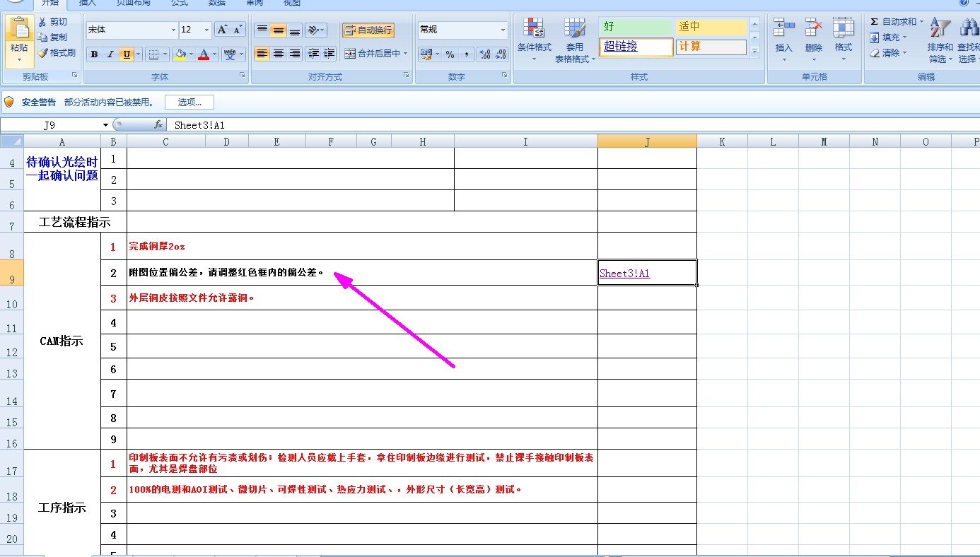Toggle underline formatting
This screenshot has width=980, height=557.
(127, 54)
